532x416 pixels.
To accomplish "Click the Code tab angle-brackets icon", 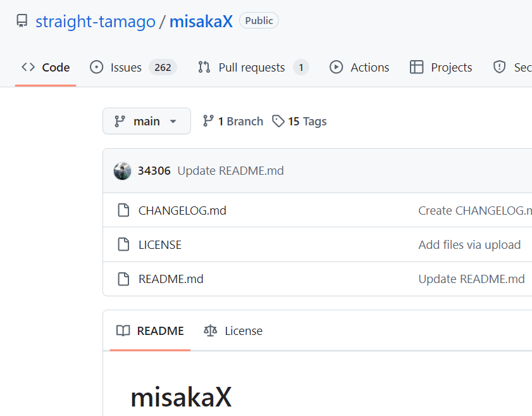I will pos(28,67).
